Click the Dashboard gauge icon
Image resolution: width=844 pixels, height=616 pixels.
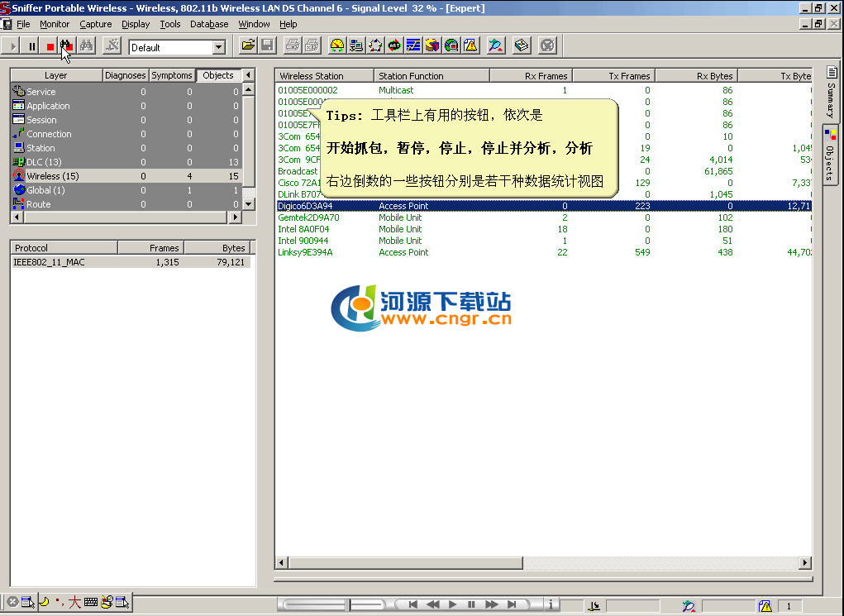336,46
